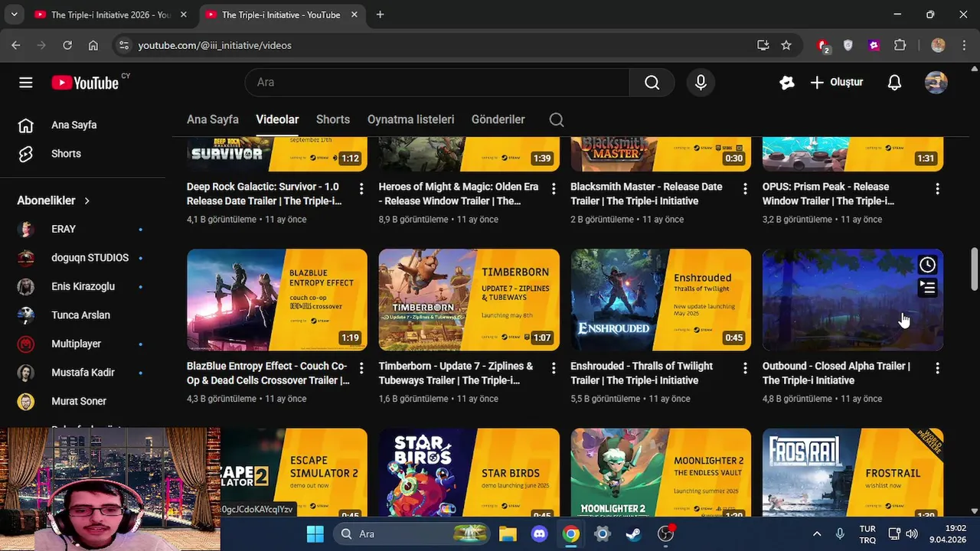Screen dimensions: 980x551
Task: Click the Chrome address bar URL
Action: click(x=214, y=45)
